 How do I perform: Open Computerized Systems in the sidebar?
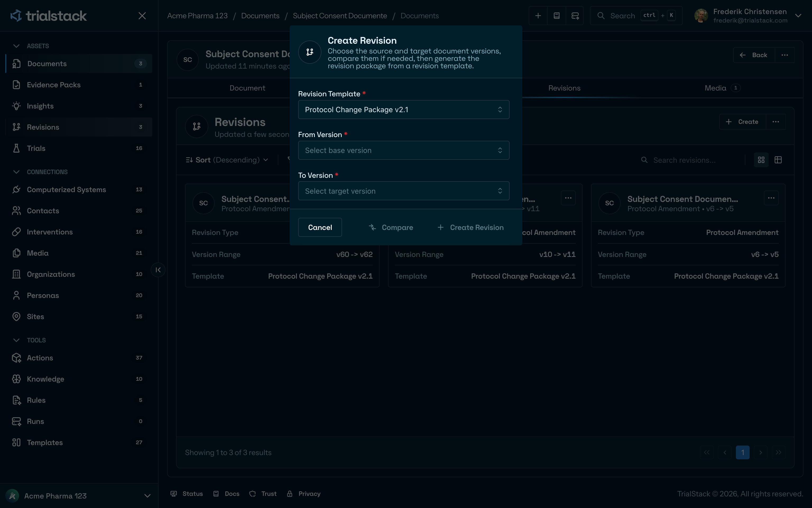coord(79,189)
